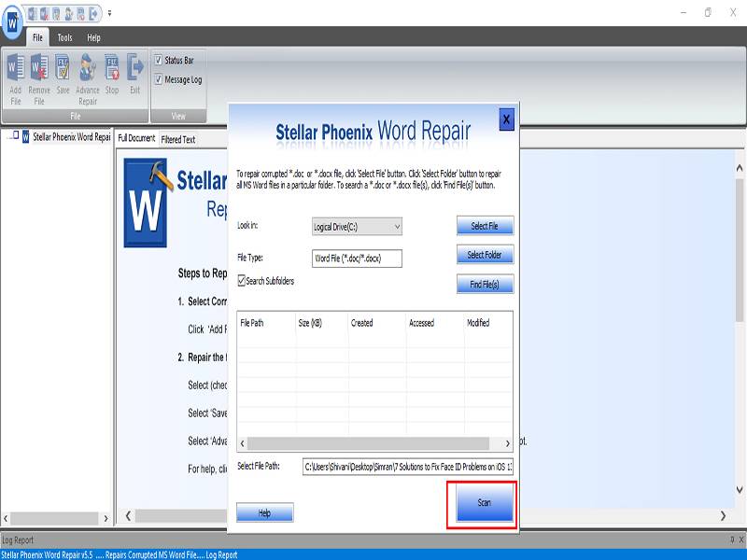Click tree panel scroll right arrow
This screenshot has width=747, height=560.
(x=106, y=519)
